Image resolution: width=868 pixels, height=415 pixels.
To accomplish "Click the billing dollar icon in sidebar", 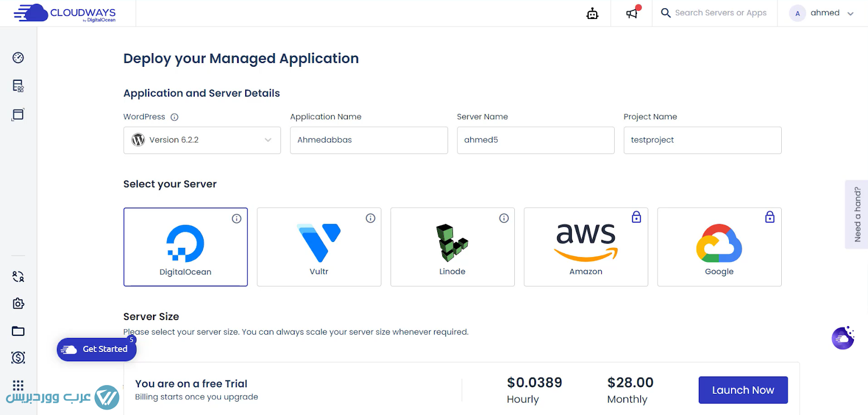I will point(18,357).
